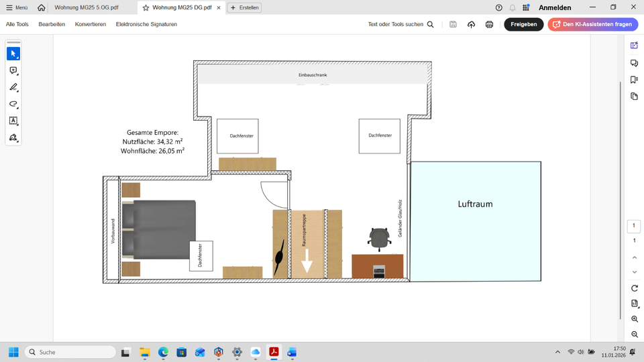Image resolution: width=644 pixels, height=362 pixels.
Task: Select the arrow selection tool
Action: tap(13, 54)
